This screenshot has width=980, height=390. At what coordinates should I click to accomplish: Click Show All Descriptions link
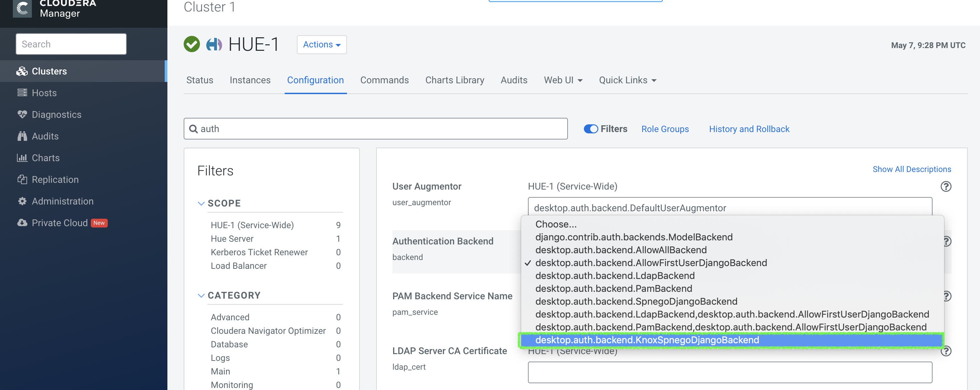coord(912,169)
